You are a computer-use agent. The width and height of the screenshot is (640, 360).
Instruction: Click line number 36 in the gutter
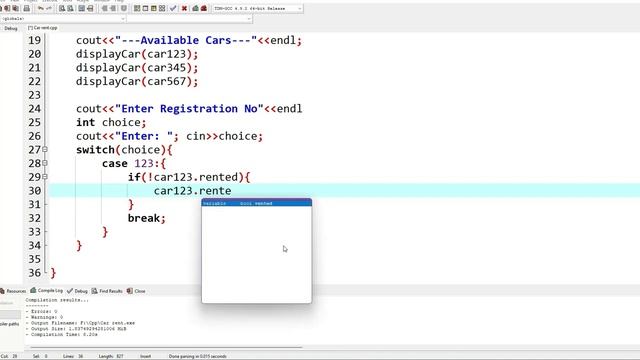35,273
